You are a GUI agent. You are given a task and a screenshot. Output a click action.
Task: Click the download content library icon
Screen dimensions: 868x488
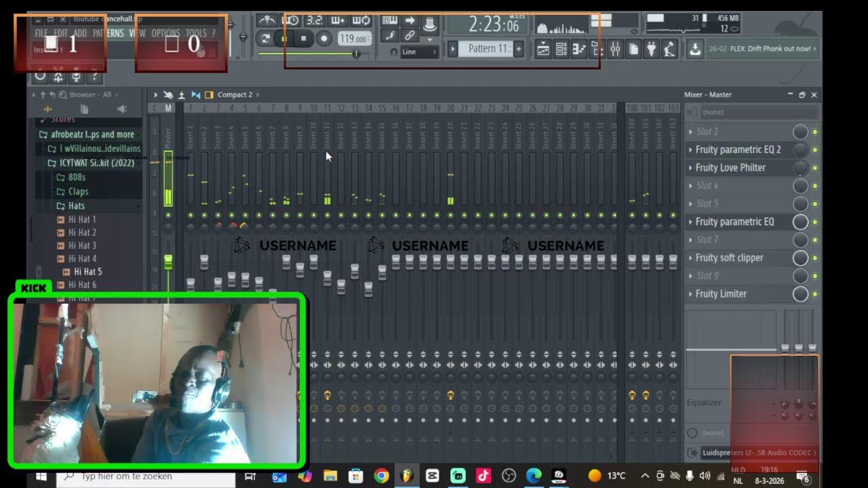(x=695, y=49)
